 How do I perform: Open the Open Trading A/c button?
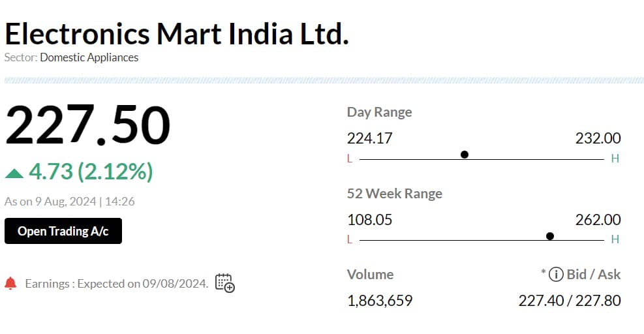click(63, 231)
